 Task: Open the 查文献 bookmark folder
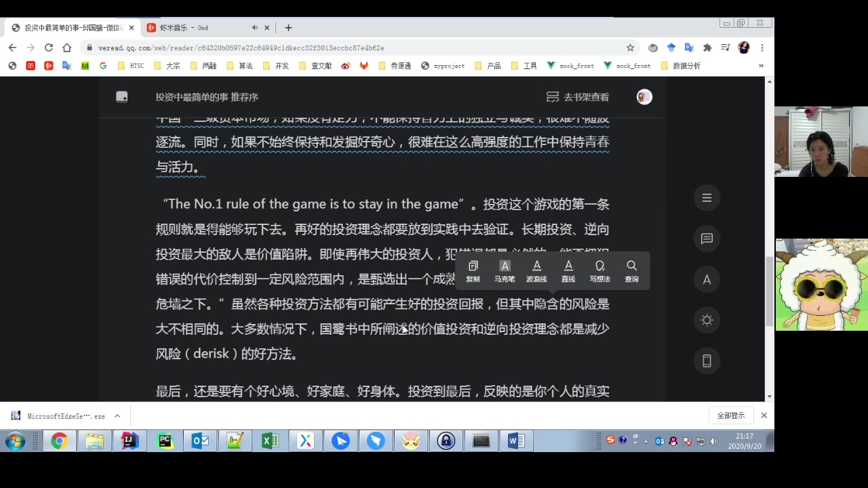pos(315,66)
